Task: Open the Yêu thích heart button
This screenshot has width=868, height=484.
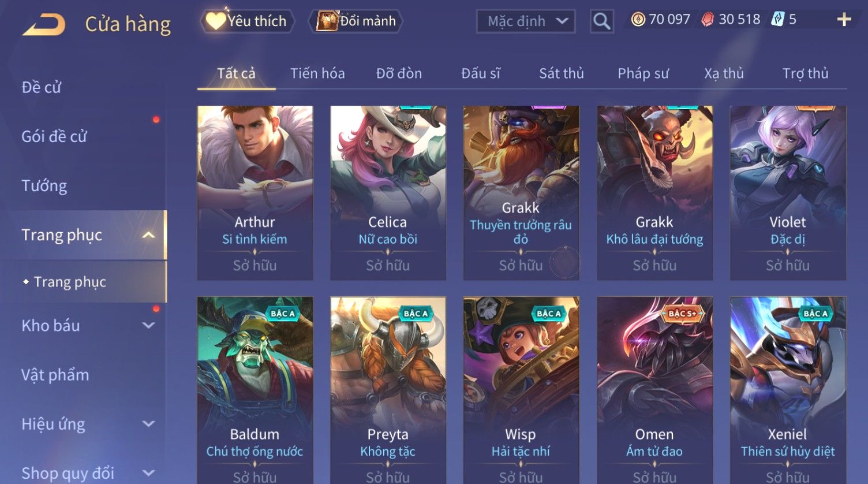Action: coord(248,21)
